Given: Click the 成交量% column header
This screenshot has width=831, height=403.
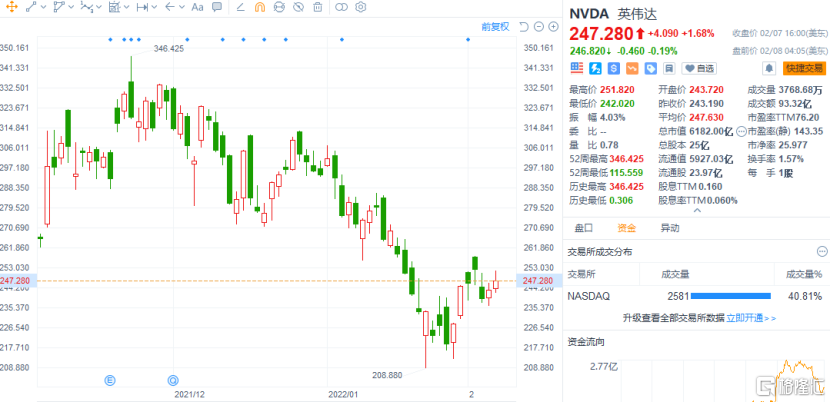Looking at the screenshot, I should (x=804, y=274).
